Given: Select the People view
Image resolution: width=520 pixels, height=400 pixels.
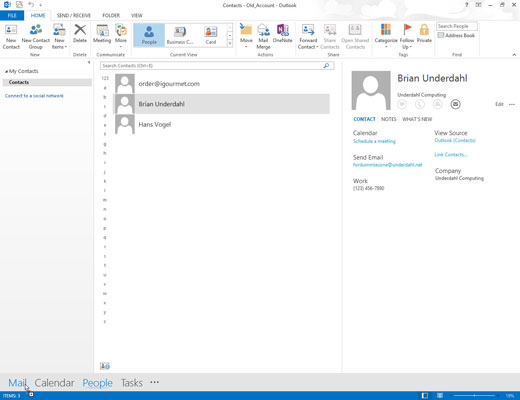Looking at the screenshot, I should coord(149,35).
